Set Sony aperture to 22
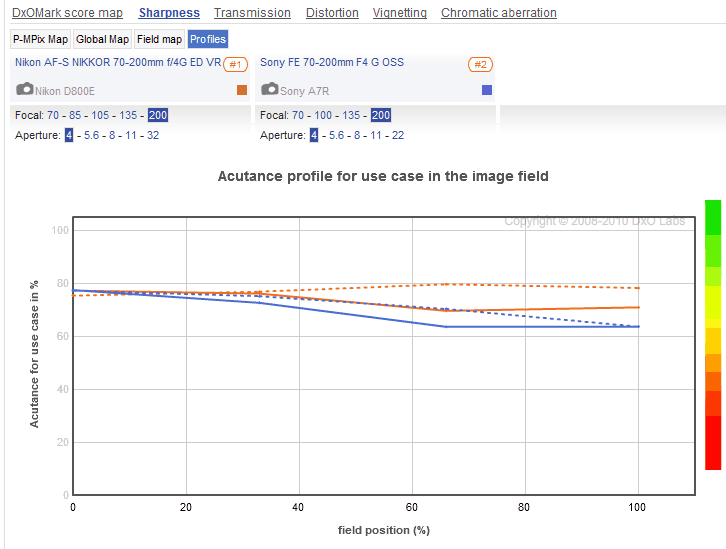 (398, 135)
